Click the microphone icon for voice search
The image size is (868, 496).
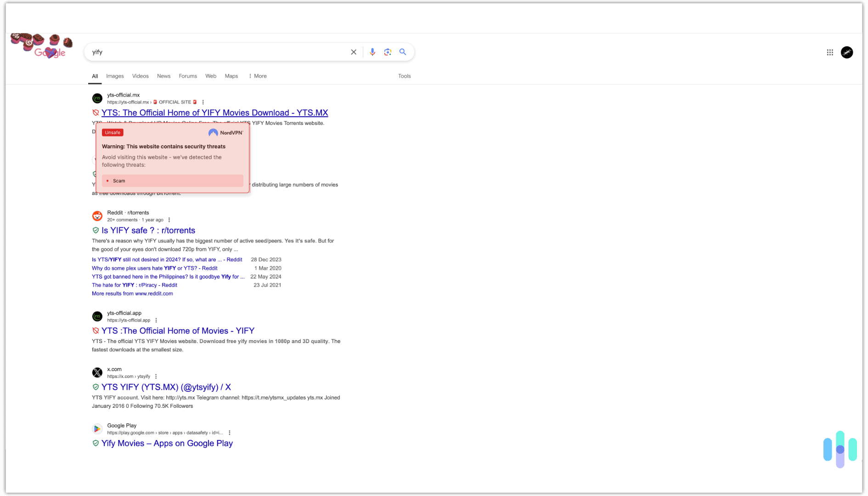[372, 52]
